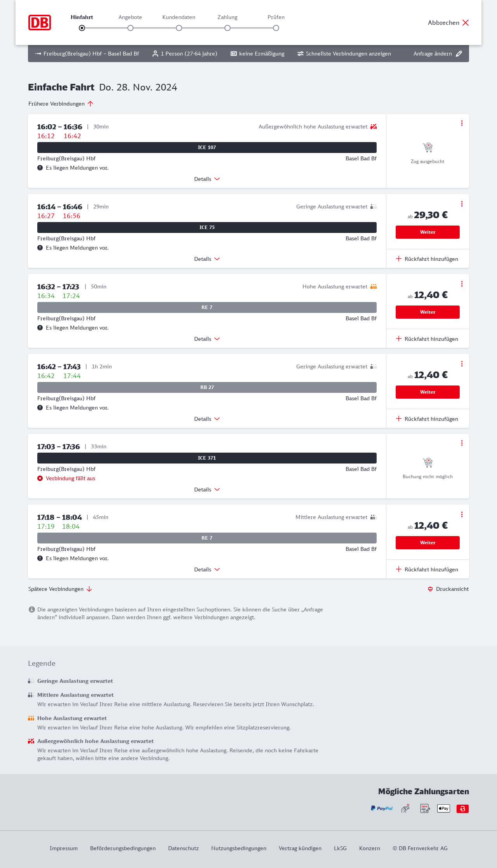The height and width of the screenshot is (868, 497).
Task: Click the Abbrechen close X icon
Action: (x=466, y=23)
